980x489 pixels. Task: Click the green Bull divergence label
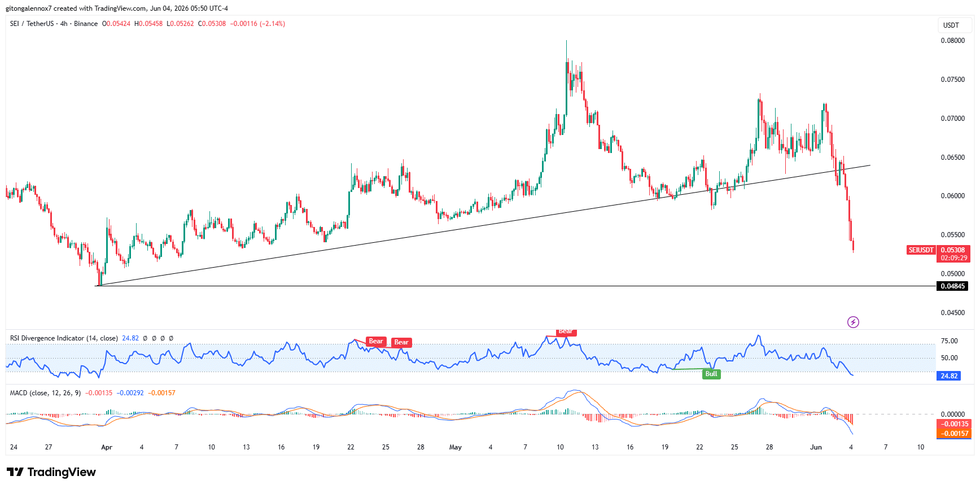(711, 374)
